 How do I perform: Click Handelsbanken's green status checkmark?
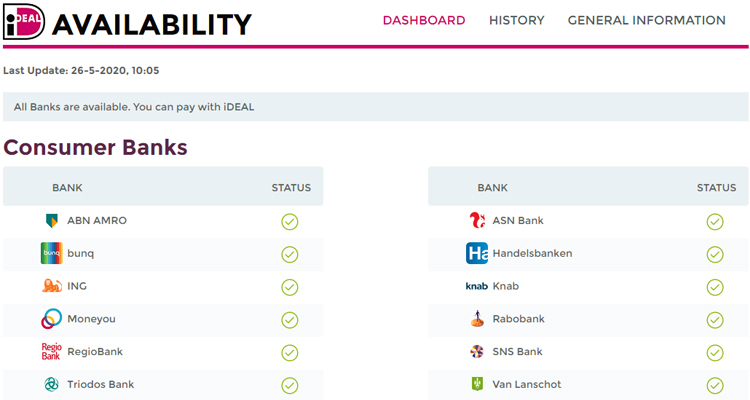715,255
